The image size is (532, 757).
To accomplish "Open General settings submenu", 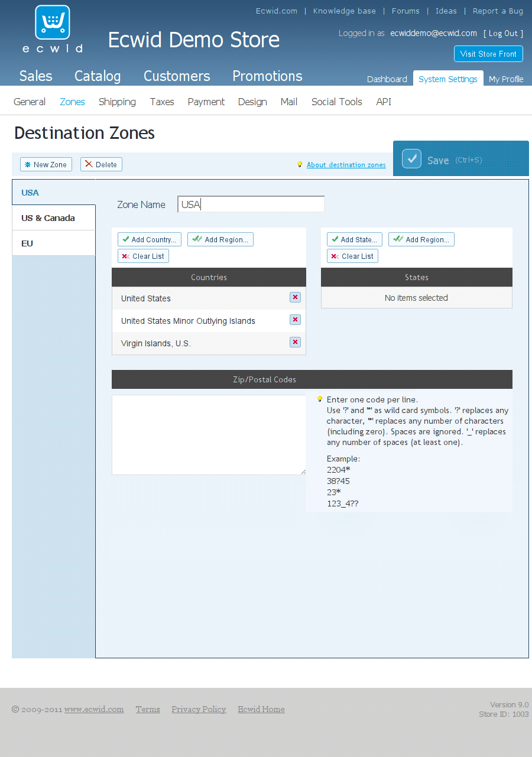I will point(30,102).
